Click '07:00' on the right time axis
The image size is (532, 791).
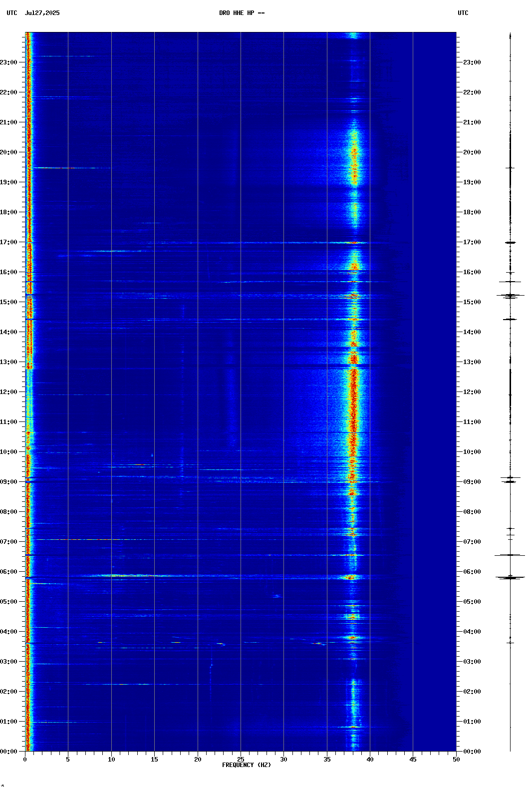coord(472,542)
